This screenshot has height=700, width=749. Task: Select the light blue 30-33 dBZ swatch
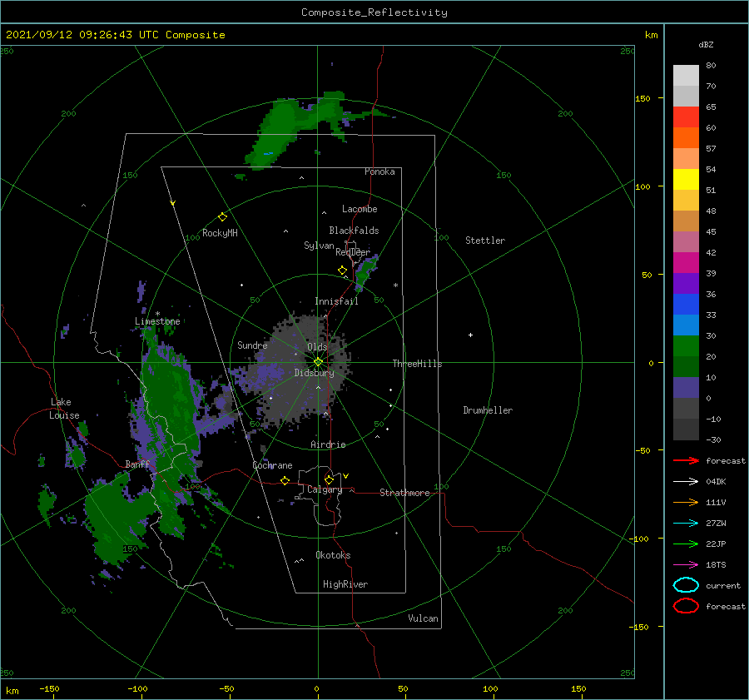click(x=686, y=325)
